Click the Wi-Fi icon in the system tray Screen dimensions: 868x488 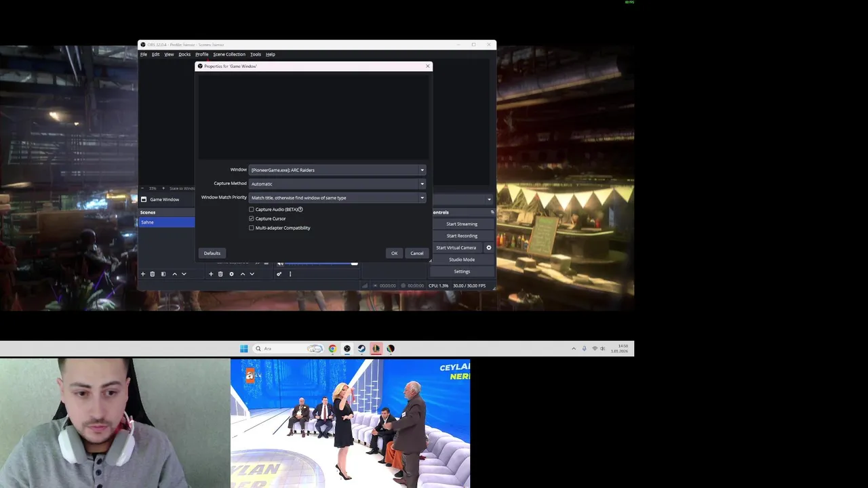[x=595, y=348]
